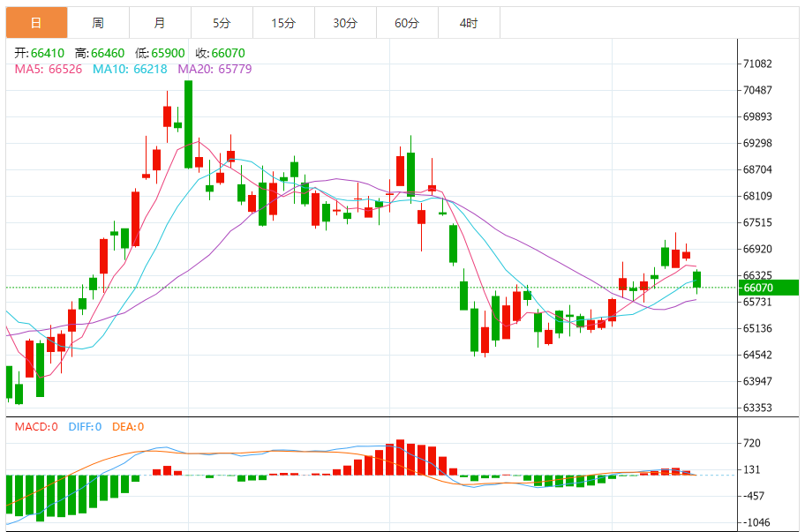Click the 64542 price axis label
Screen dimensions: 805x532
757,355
